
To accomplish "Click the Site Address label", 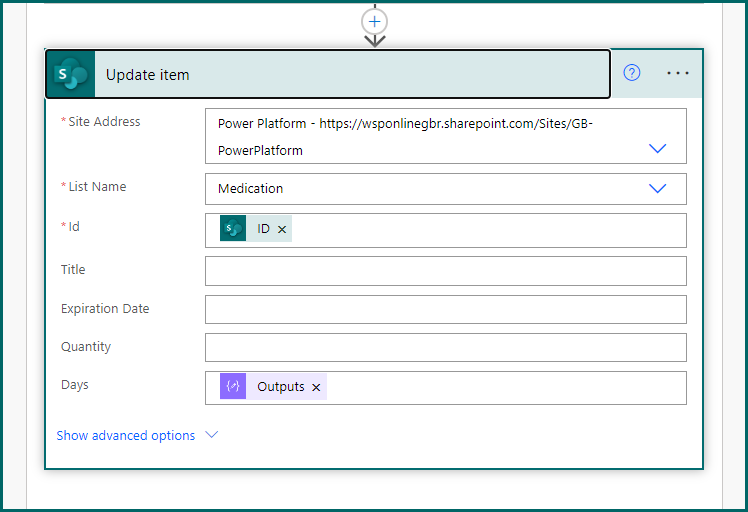I will [x=104, y=122].
